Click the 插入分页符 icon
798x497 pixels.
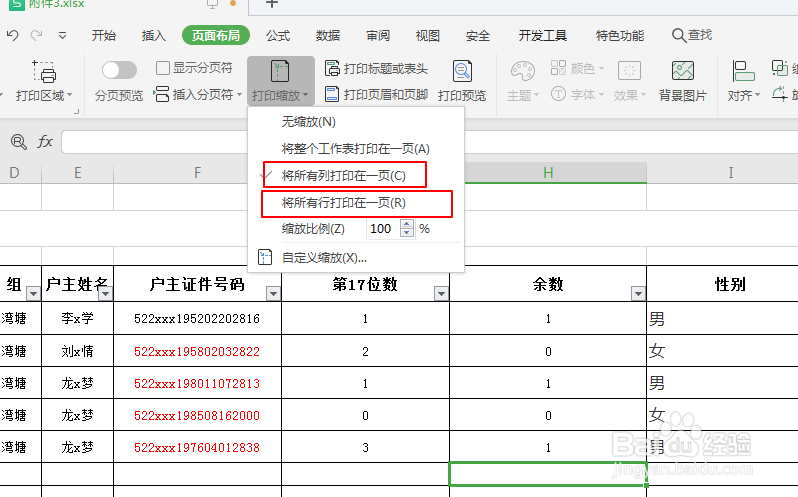click(161, 94)
